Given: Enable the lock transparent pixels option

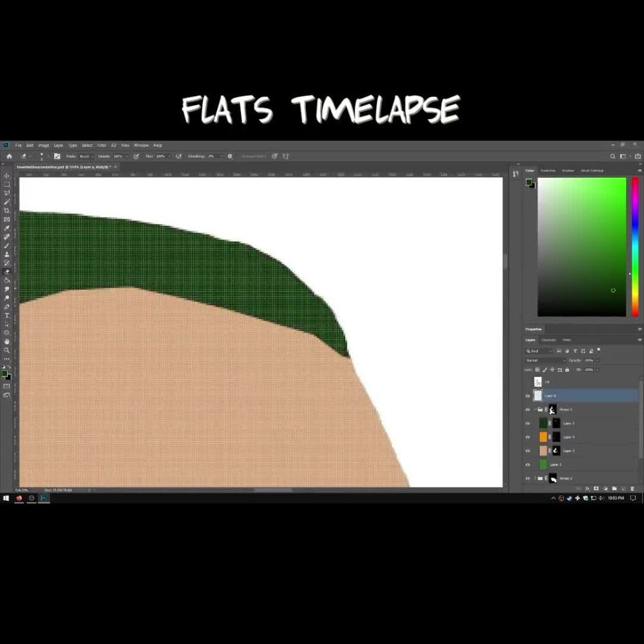Looking at the screenshot, I should pyautogui.click(x=537, y=370).
